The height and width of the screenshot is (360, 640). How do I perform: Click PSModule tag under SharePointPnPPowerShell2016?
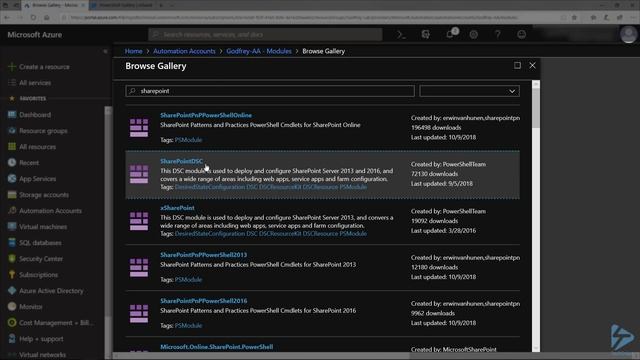188,326
